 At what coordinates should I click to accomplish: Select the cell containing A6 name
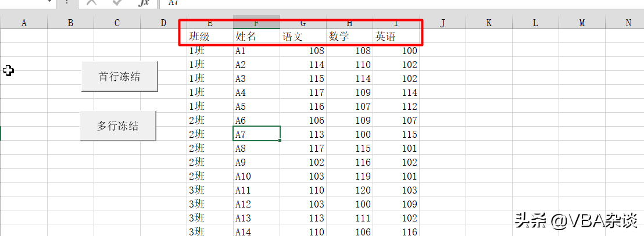tap(256, 120)
